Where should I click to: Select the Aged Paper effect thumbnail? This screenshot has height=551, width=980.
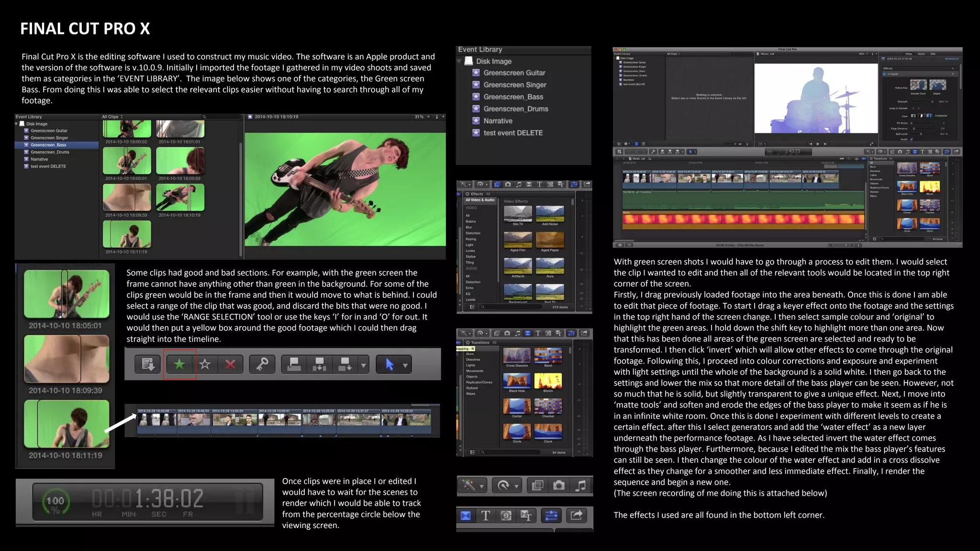550,240
